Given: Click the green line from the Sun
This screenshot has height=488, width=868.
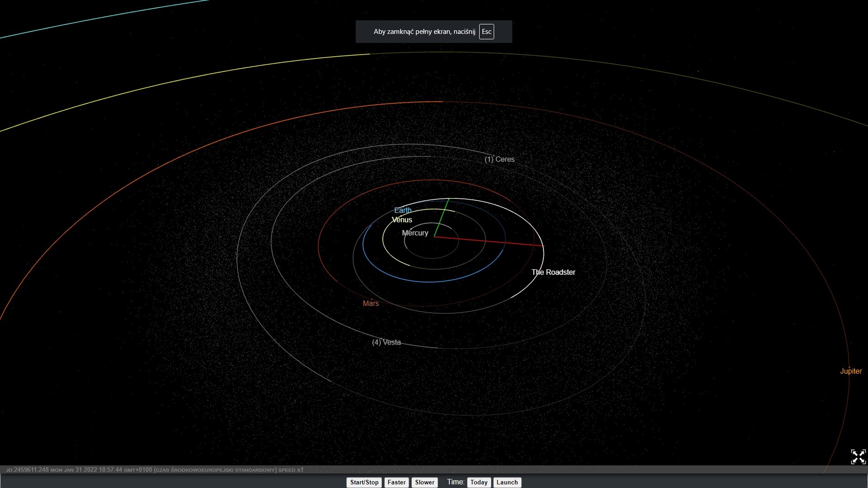Looking at the screenshot, I should coord(441,218).
